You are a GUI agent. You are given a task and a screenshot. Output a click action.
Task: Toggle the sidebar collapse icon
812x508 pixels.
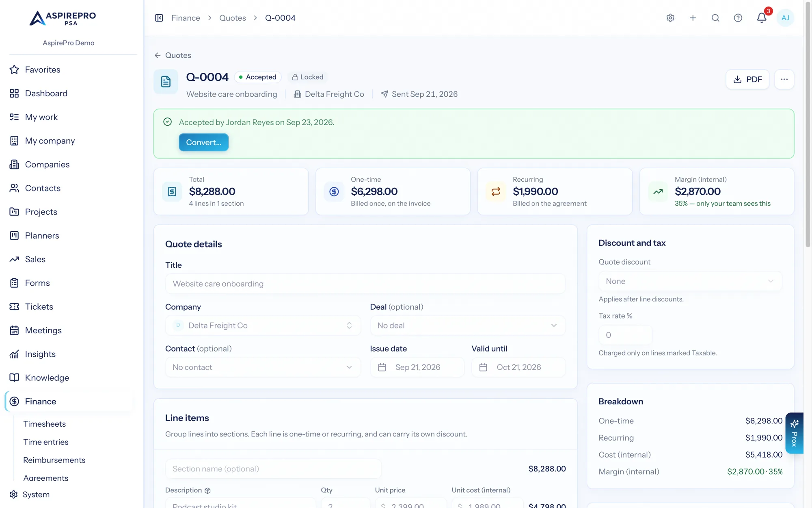tap(159, 18)
